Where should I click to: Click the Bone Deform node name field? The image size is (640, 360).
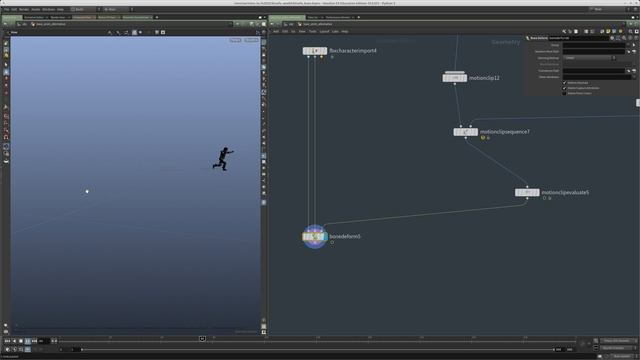coord(578,38)
